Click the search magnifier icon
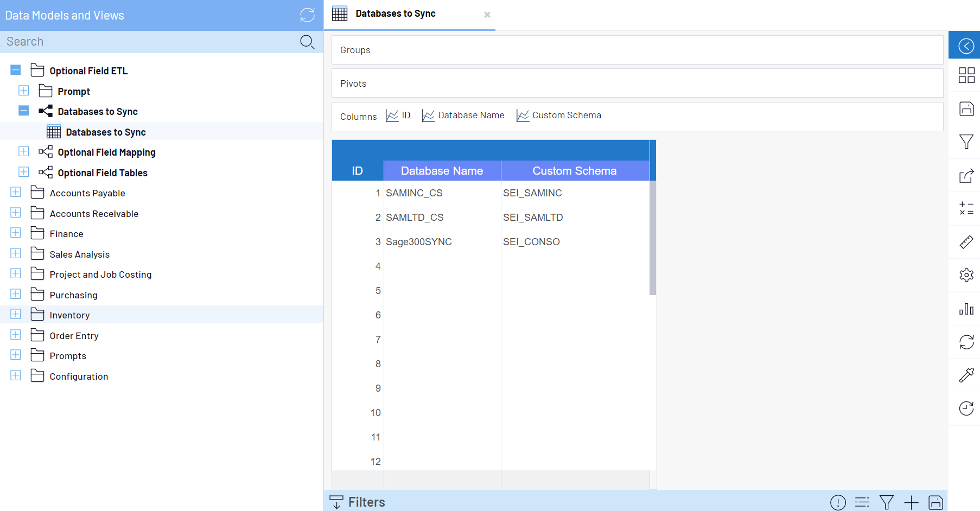Image resolution: width=980 pixels, height=511 pixels. pos(307,42)
